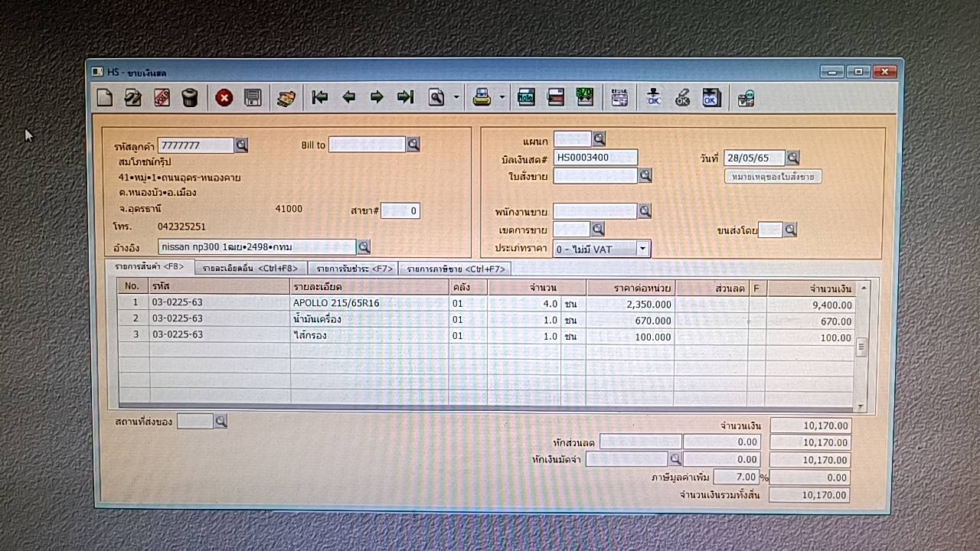Click the REMARK toolbar icon
The height and width of the screenshot is (551, 980).
[x=619, y=97]
